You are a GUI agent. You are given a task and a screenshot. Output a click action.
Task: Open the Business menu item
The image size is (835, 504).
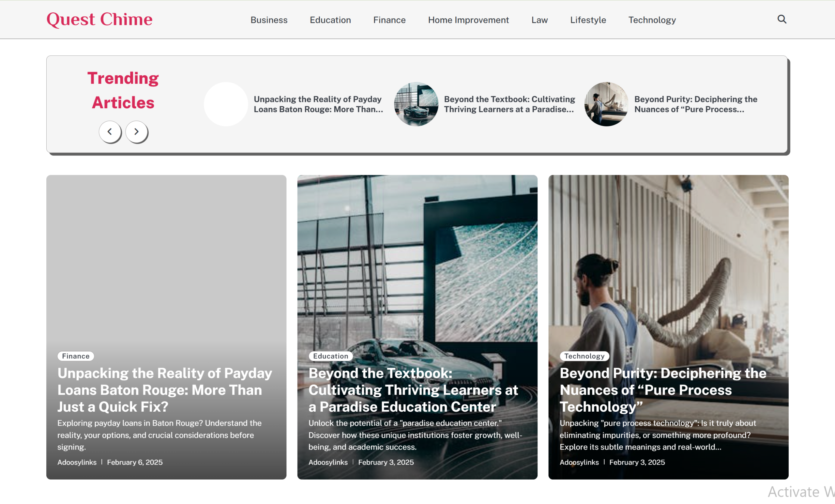269,20
